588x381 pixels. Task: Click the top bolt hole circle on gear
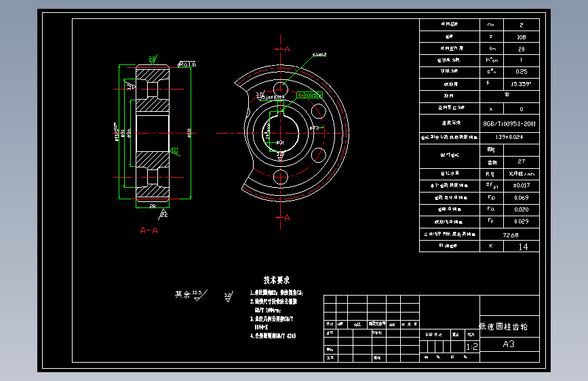point(281,89)
